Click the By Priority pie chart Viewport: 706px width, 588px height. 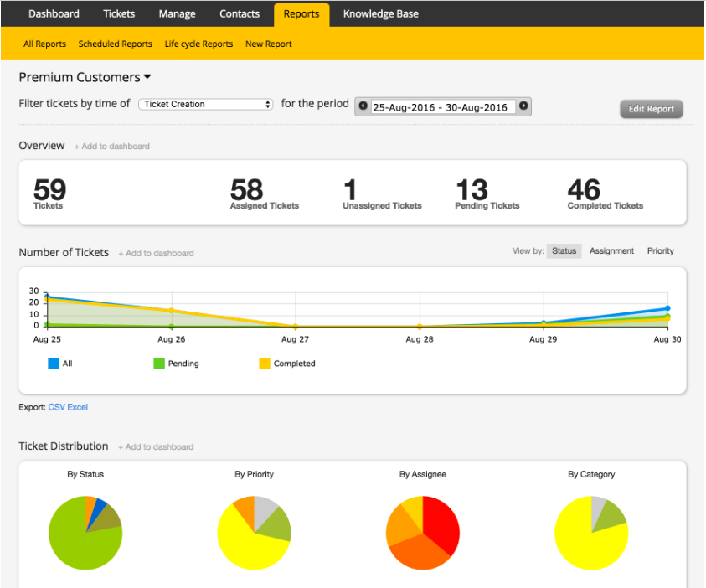coord(254,533)
